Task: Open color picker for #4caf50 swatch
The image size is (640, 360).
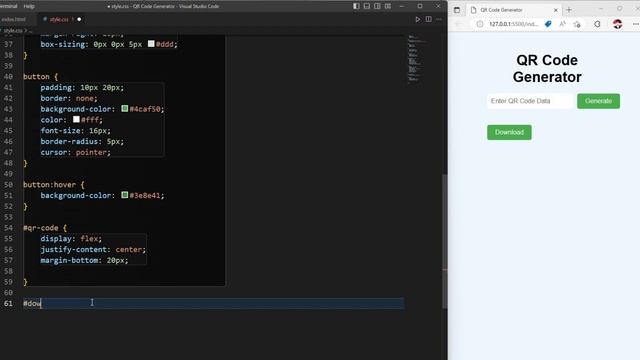Action: (x=124, y=109)
